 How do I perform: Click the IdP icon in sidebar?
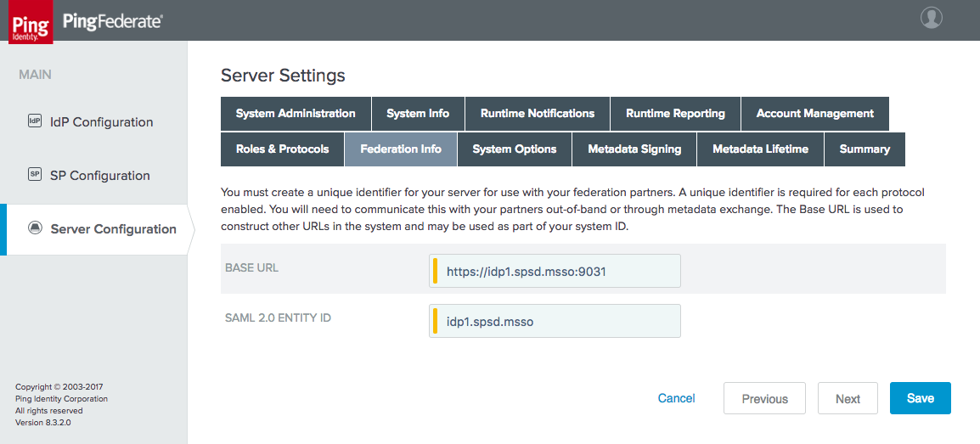click(x=35, y=121)
